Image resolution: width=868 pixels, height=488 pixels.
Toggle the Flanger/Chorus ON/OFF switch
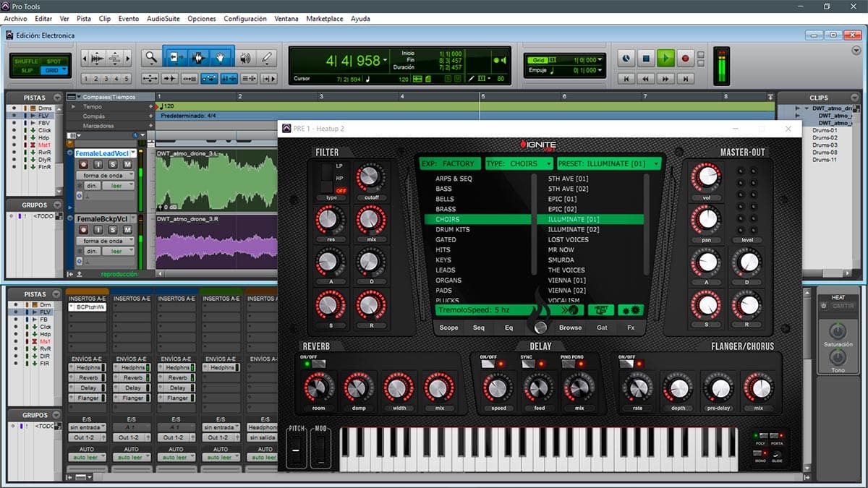pyautogui.click(x=628, y=364)
